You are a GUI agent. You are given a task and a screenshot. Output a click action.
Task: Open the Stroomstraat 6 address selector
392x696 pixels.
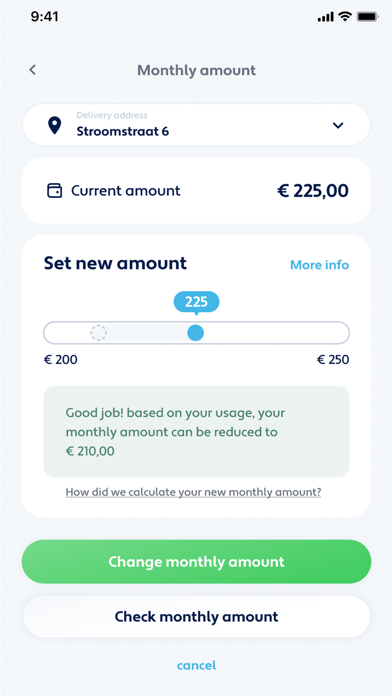196,125
